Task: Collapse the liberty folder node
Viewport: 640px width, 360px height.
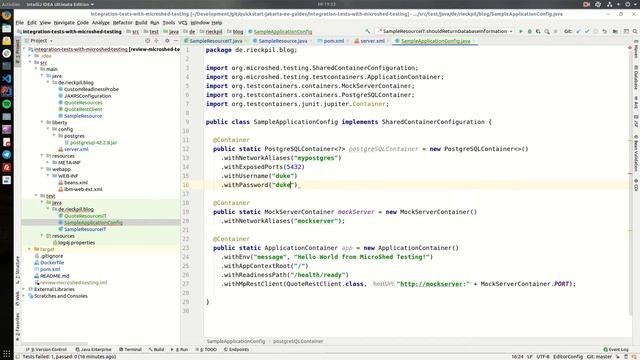Action: pyautogui.click(x=42, y=122)
